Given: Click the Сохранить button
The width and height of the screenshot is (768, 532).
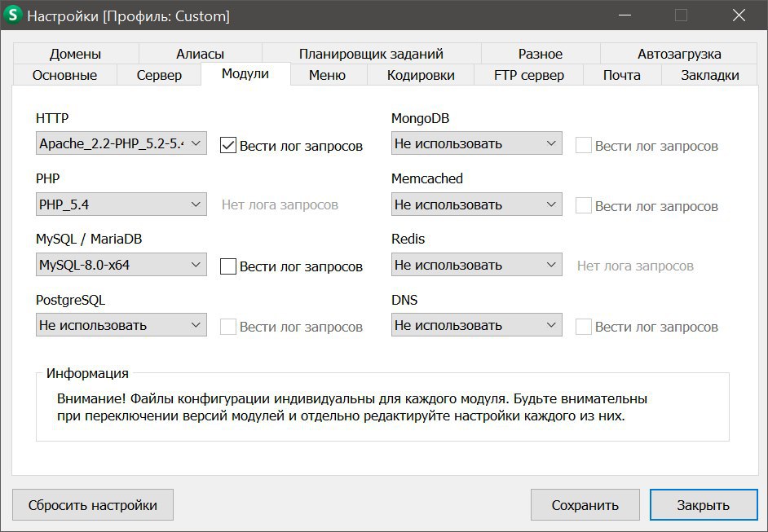Looking at the screenshot, I should coord(585,504).
